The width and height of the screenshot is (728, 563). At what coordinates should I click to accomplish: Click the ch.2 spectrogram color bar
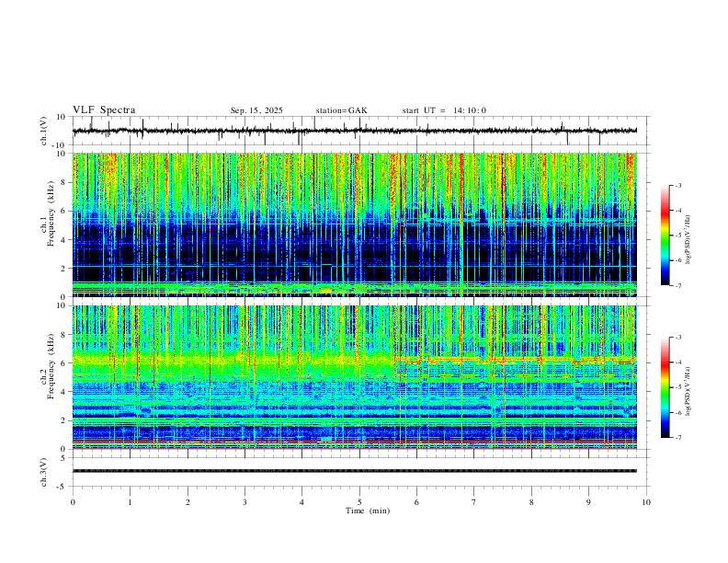(665, 387)
